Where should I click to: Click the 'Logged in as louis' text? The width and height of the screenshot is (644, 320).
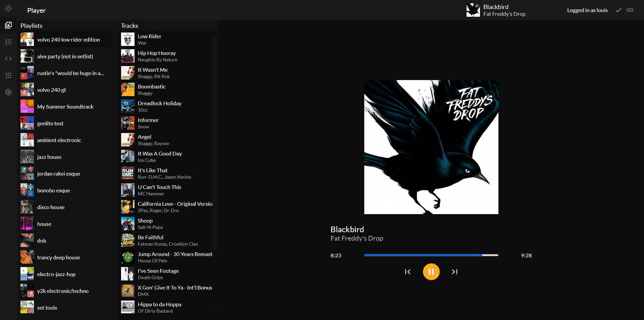(x=587, y=10)
